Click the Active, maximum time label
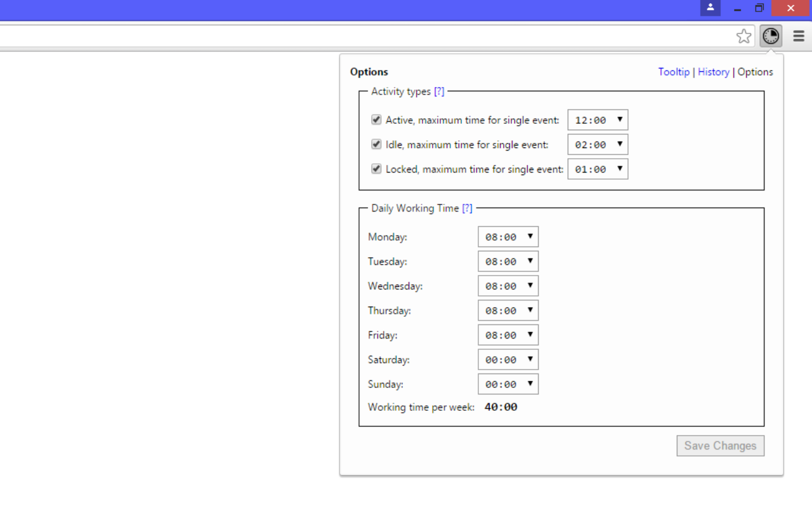812x508 pixels. (473, 120)
